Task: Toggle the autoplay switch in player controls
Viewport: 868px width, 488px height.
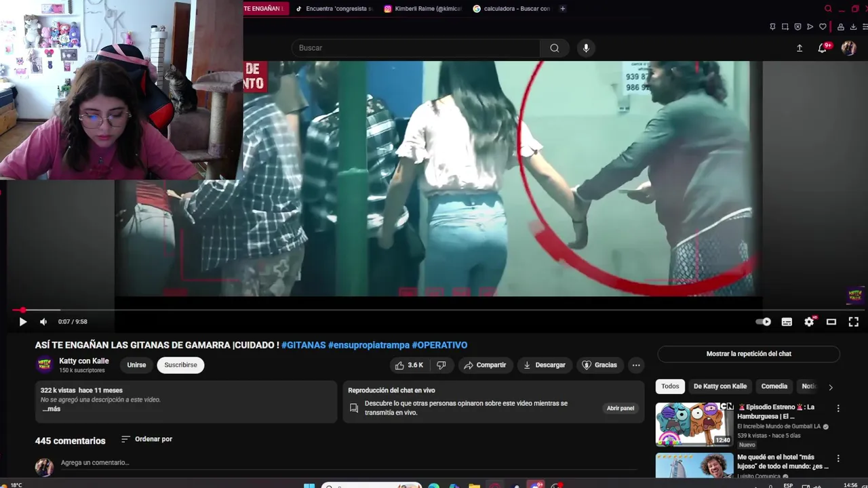Action: (x=764, y=322)
